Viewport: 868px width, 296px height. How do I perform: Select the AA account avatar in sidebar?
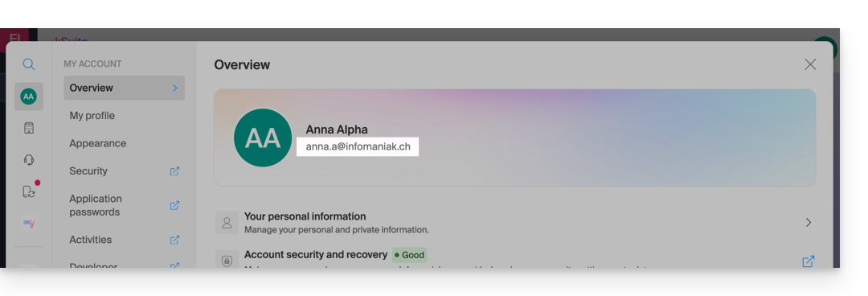pos(29,97)
